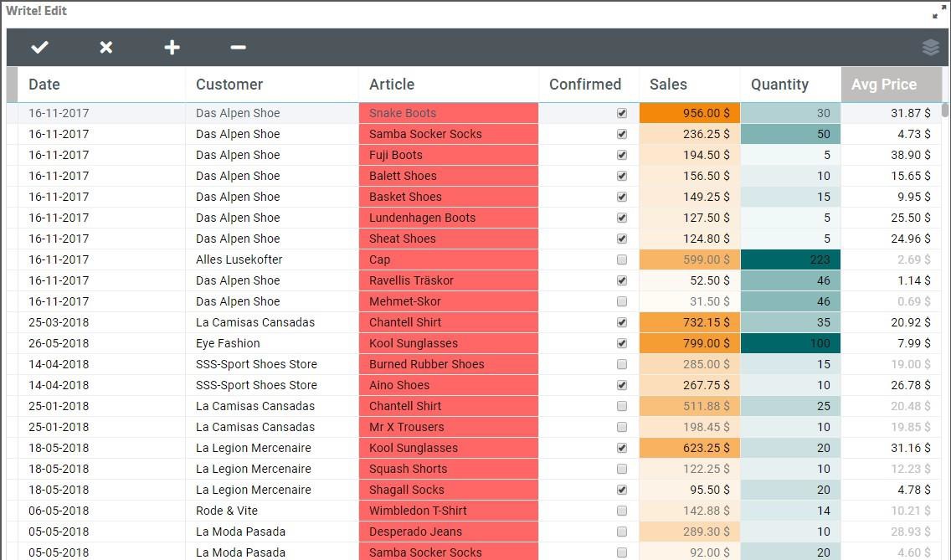Image resolution: width=951 pixels, height=560 pixels.
Task: Check Confirmed for Wimbledon T-Shirt
Action: [622, 511]
